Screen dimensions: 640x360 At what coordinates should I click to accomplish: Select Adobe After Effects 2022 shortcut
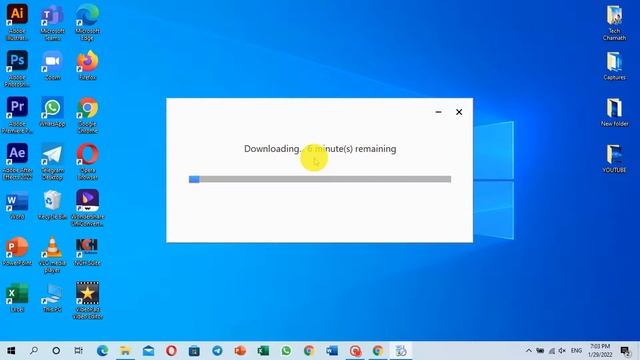coord(17,161)
